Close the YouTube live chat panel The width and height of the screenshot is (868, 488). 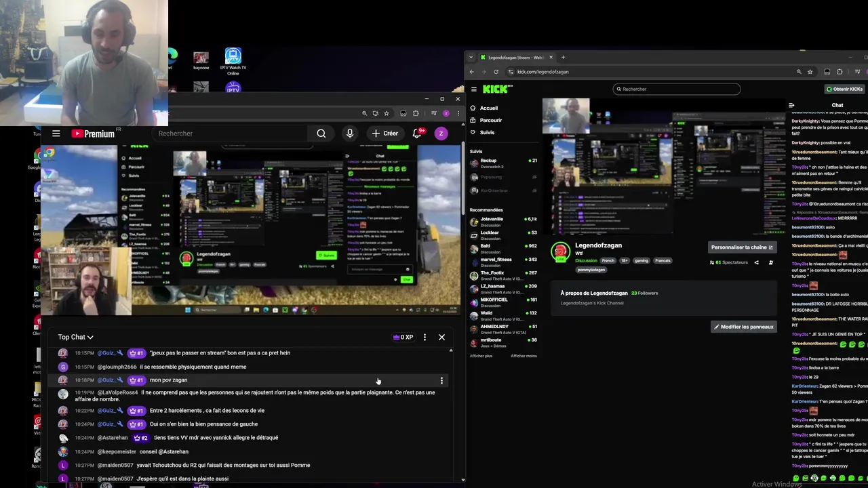(x=441, y=337)
